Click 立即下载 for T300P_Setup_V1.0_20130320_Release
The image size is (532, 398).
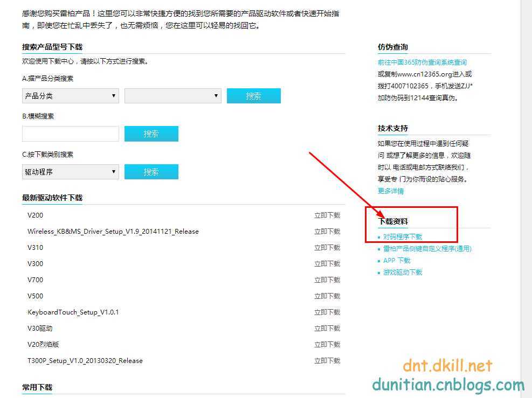pos(327,361)
